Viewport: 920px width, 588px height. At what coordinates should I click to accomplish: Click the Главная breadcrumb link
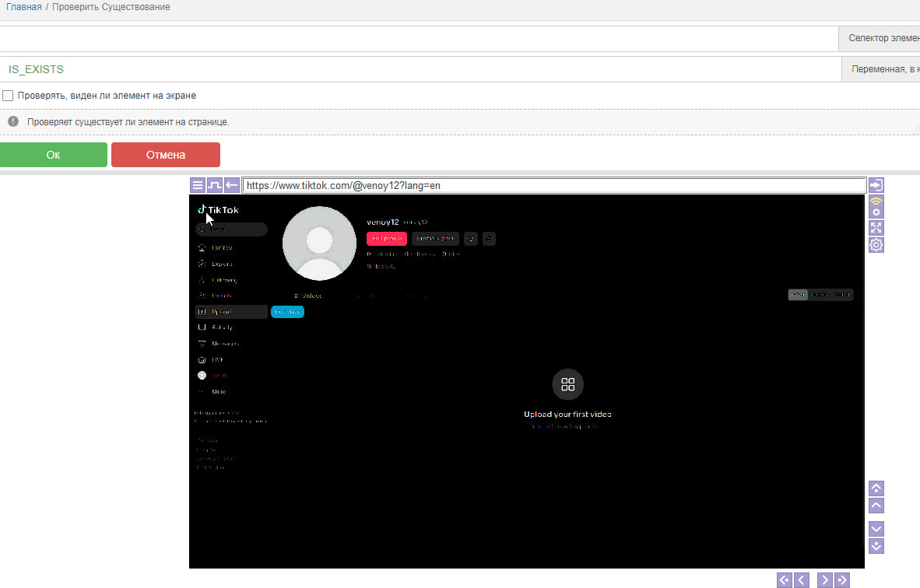(23, 7)
